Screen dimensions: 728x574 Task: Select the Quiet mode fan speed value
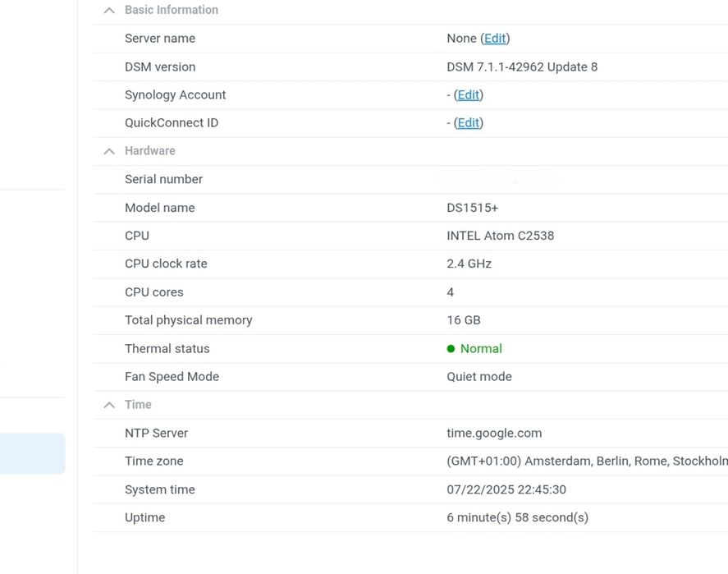pos(479,377)
